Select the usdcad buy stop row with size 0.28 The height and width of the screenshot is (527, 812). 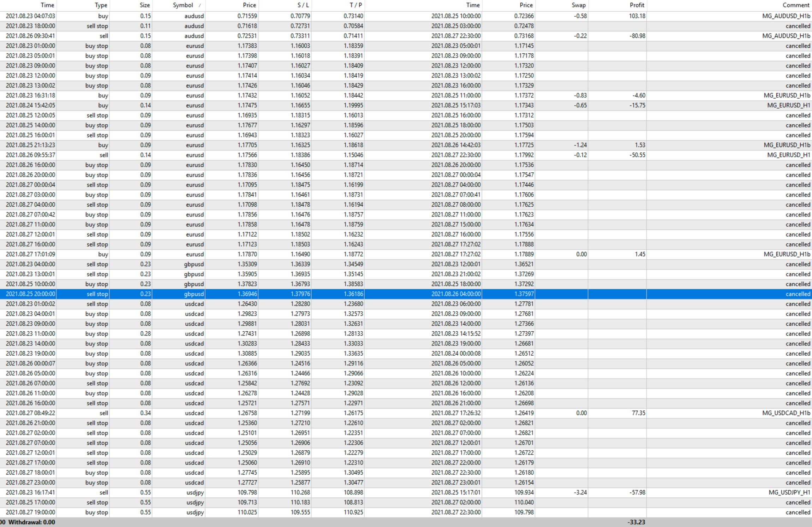click(x=193, y=334)
